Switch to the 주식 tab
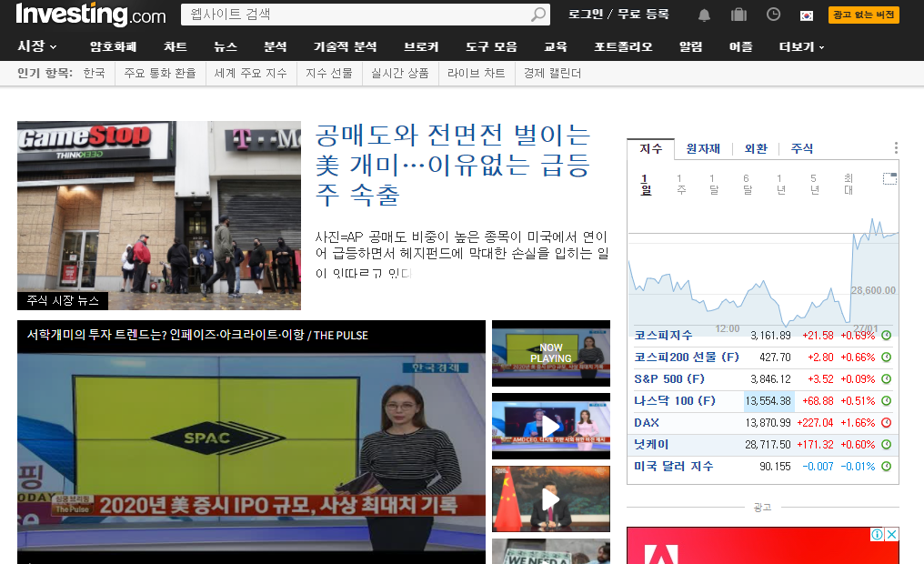 (x=802, y=148)
